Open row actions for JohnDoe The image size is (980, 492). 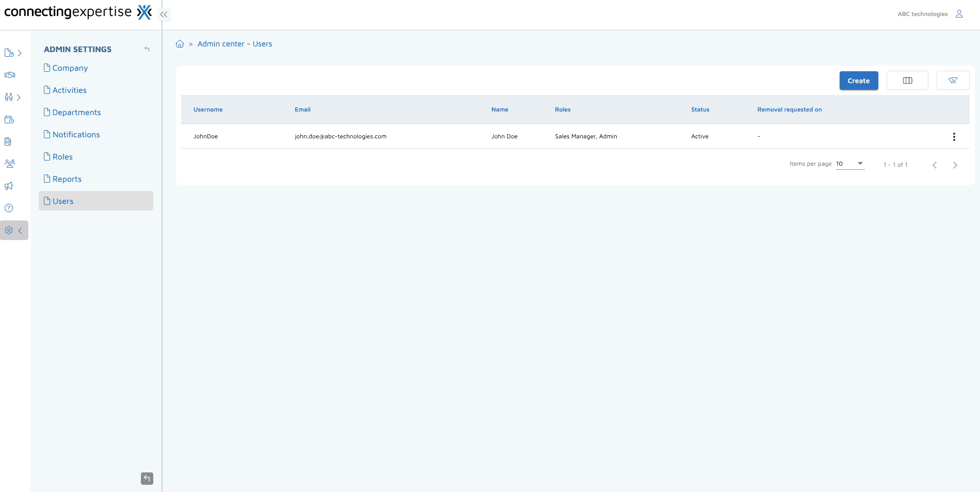954,137
